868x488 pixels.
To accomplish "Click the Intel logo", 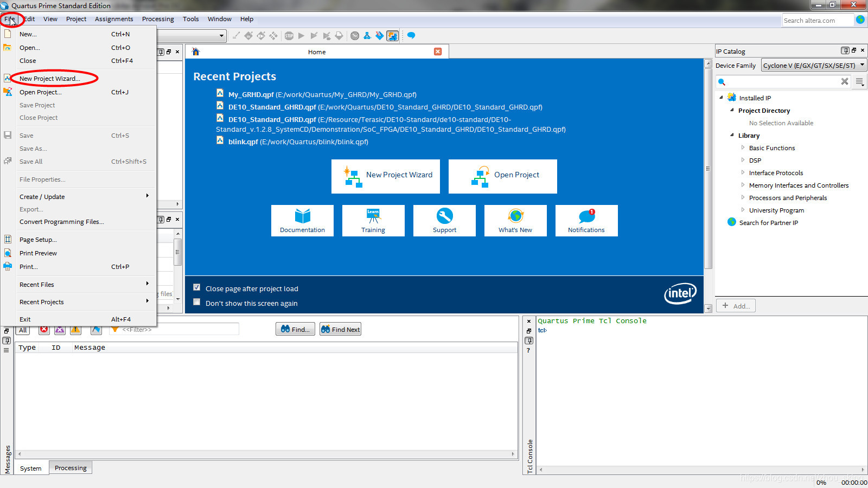I will tap(680, 294).
